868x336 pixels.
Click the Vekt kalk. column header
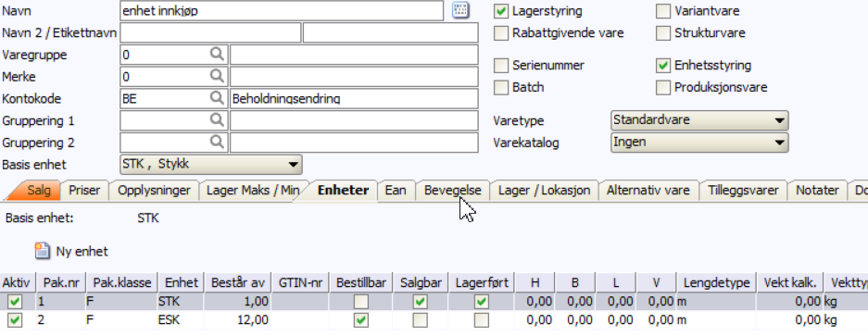(789, 283)
